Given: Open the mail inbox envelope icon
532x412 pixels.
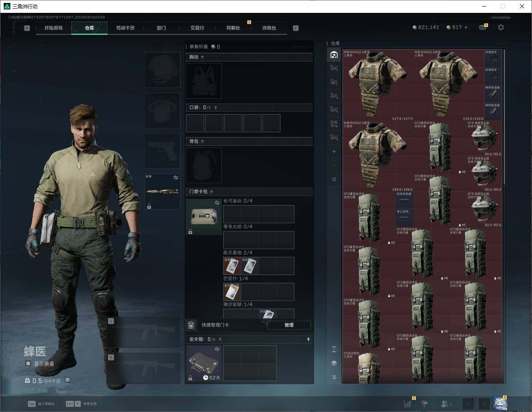Looking at the screenshot, I should point(482,27).
